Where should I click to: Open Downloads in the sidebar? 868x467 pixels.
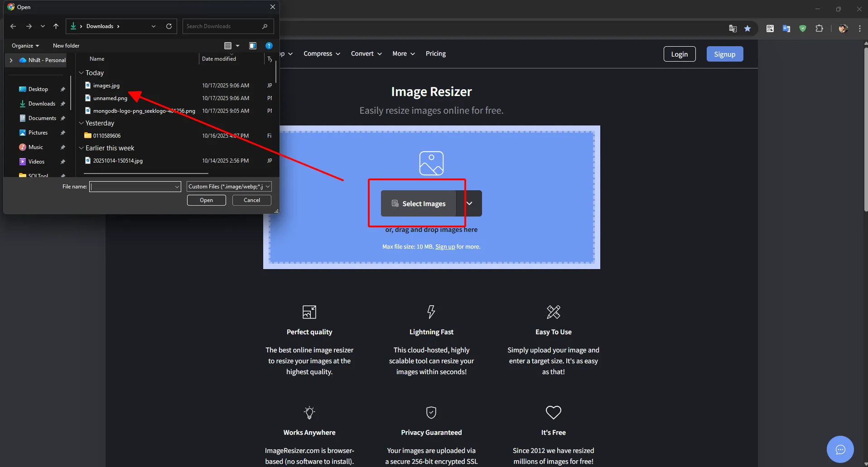[x=42, y=104]
